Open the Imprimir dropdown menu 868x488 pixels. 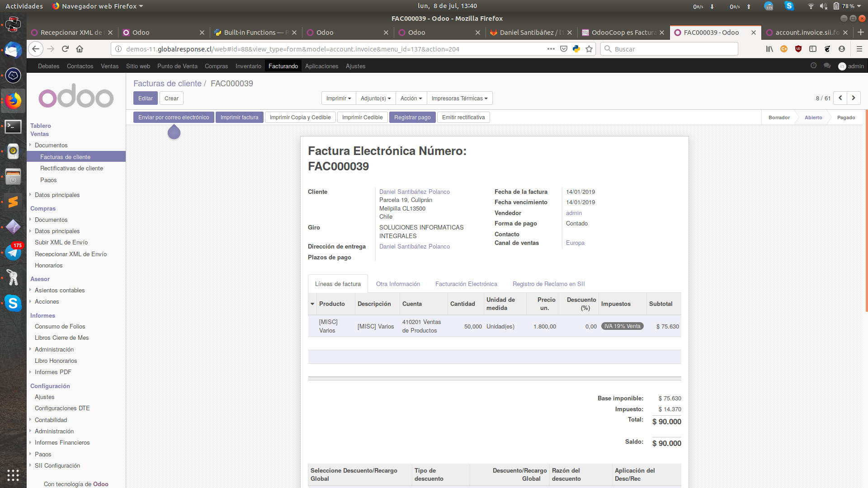tap(338, 98)
